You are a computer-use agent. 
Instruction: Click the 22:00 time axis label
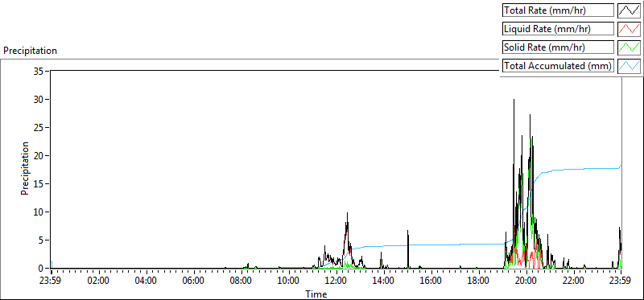[574, 282]
